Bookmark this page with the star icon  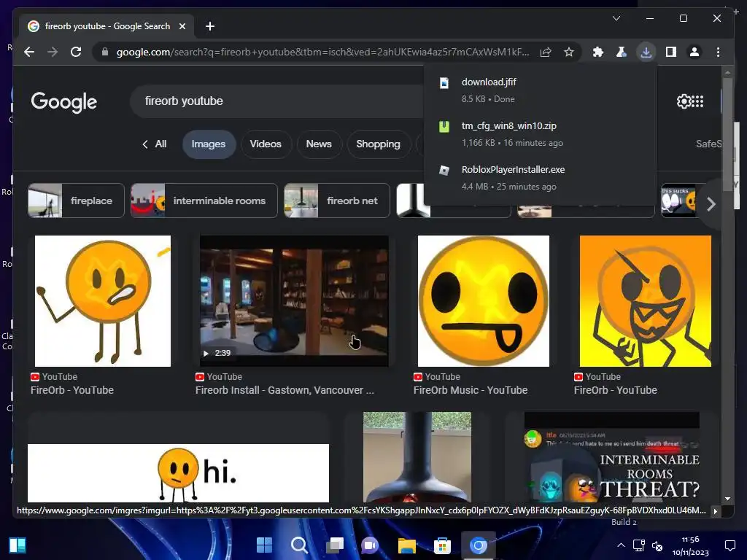pos(569,52)
